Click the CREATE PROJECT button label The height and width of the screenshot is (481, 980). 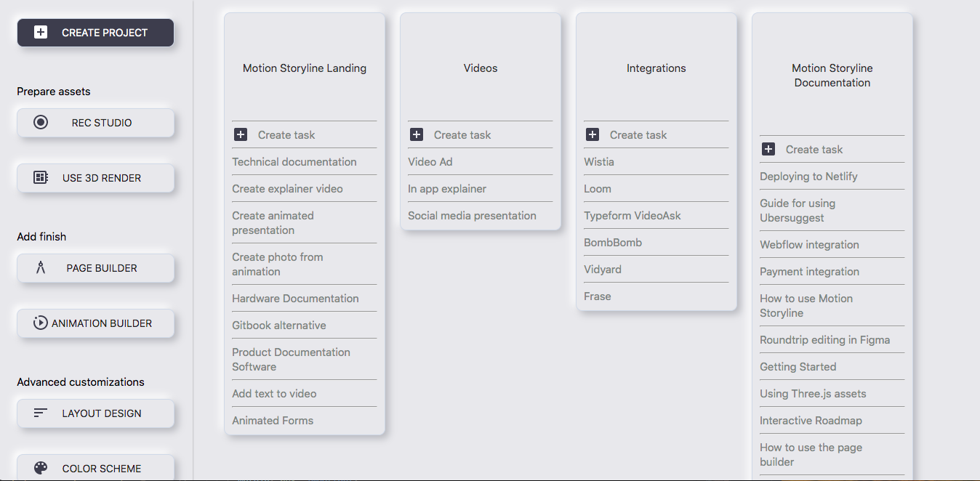point(105,33)
